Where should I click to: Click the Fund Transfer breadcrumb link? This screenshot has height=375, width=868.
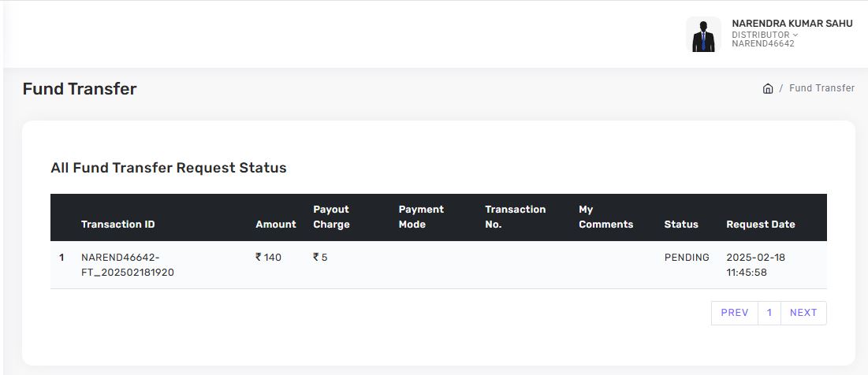point(821,88)
